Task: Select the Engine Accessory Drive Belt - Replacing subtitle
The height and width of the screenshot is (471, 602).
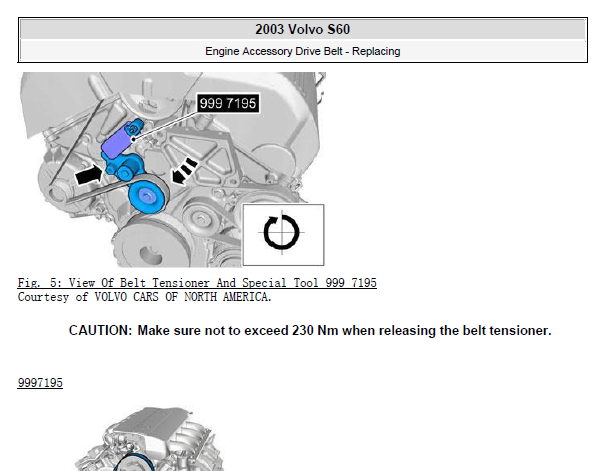Action: click(303, 51)
